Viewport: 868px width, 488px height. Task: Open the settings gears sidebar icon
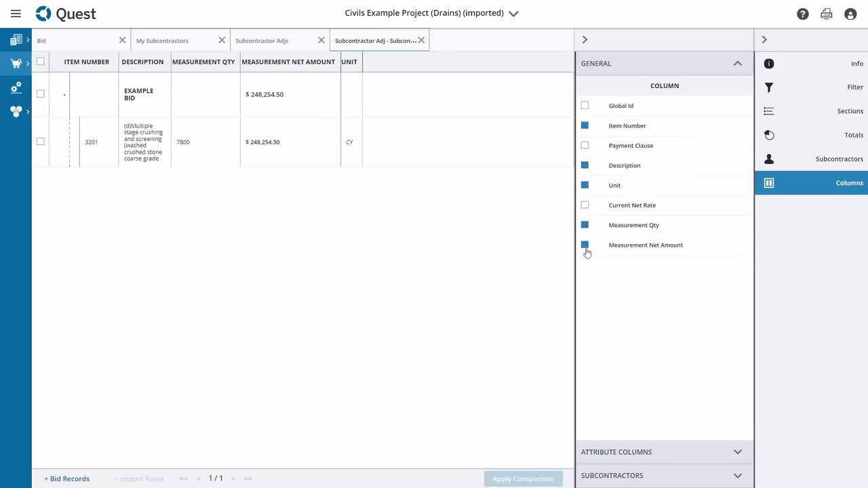(x=16, y=87)
